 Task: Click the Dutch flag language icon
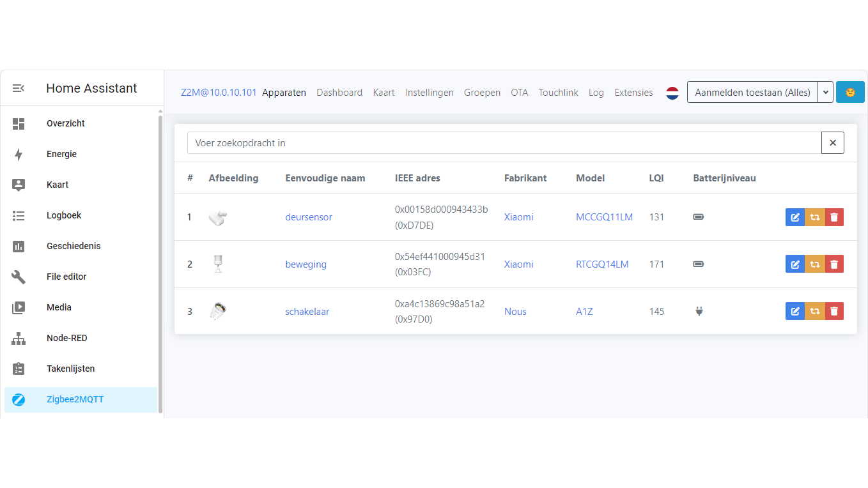[x=672, y=93]
